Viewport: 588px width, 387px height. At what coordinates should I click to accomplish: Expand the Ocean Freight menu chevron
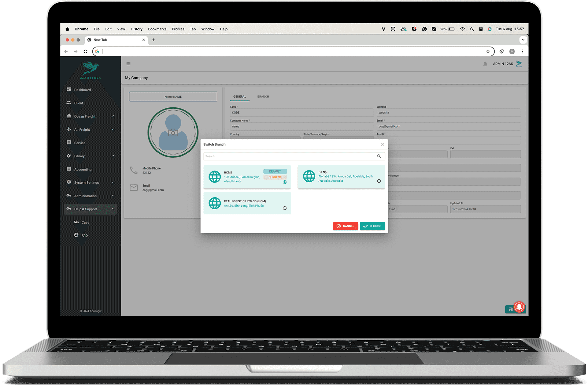coord(113,116)
